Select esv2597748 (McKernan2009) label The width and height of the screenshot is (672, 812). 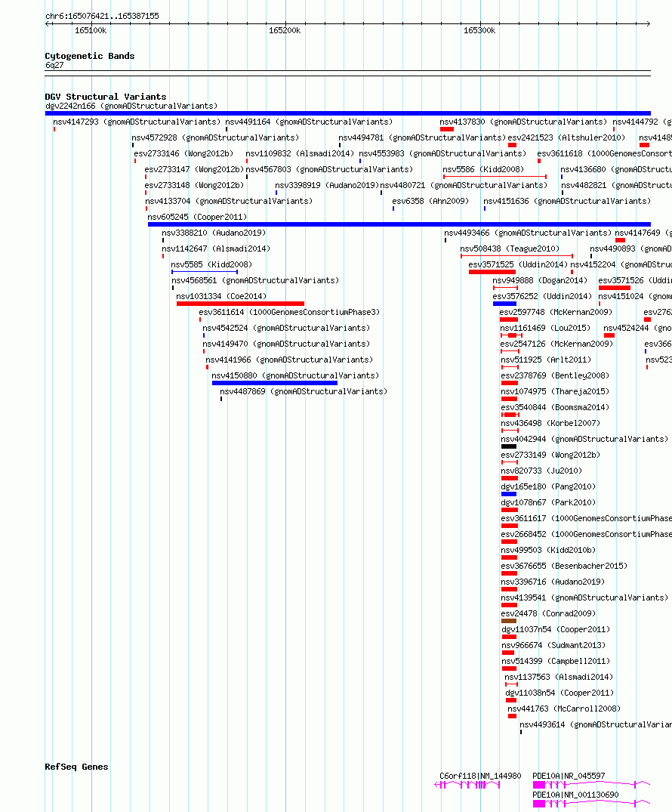pos(556,312)
